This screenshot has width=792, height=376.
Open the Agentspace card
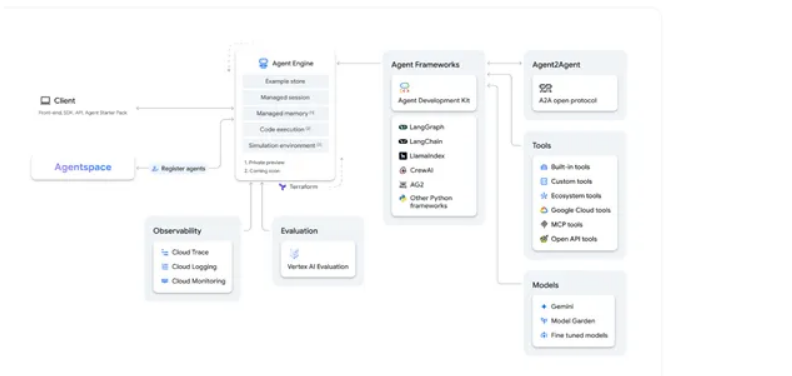coord(83,168)
